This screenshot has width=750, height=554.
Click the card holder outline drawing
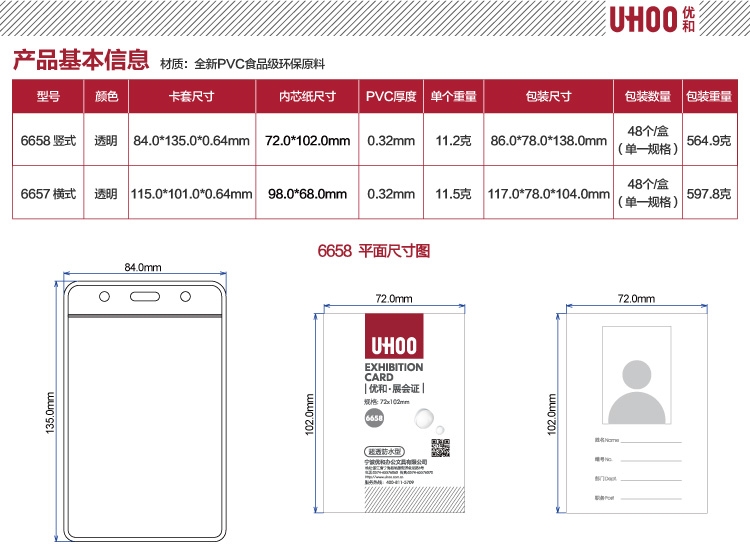[x=145, y=411]
